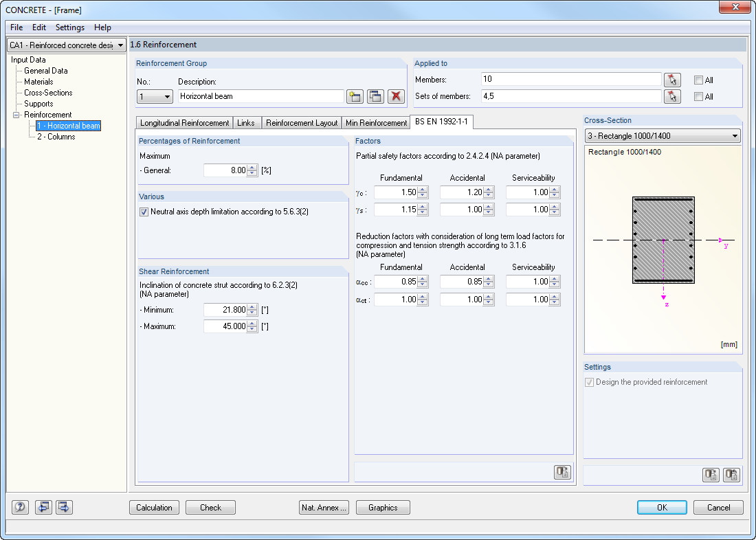Create a new reinforcement group
Screen dimensions: 756x540
point(355,96)
